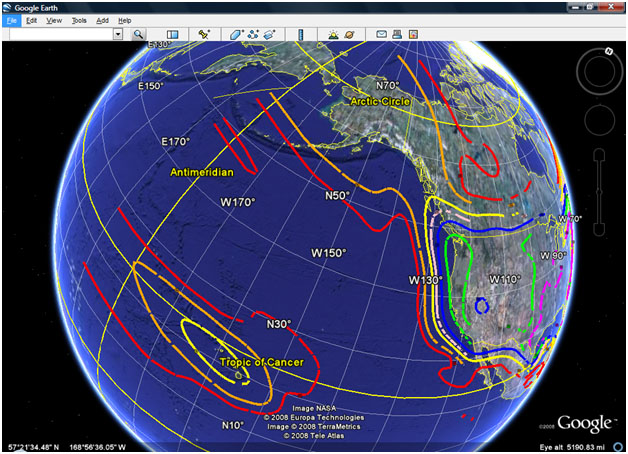
Task: Add a placemark with pushpin icon
Action: pyautogui.click(x=204, y=34)
